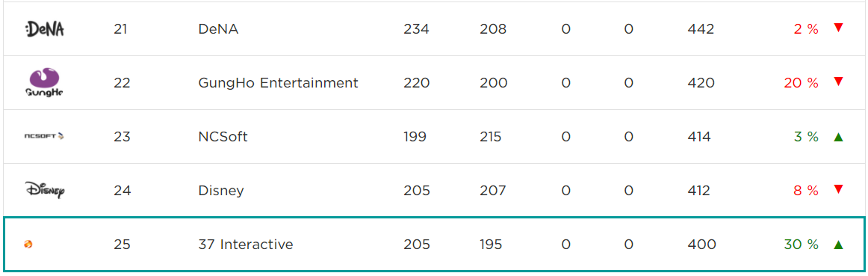Click red down arrow in Disney row
The height and width of the screenshot is (276, 868).
838,189
